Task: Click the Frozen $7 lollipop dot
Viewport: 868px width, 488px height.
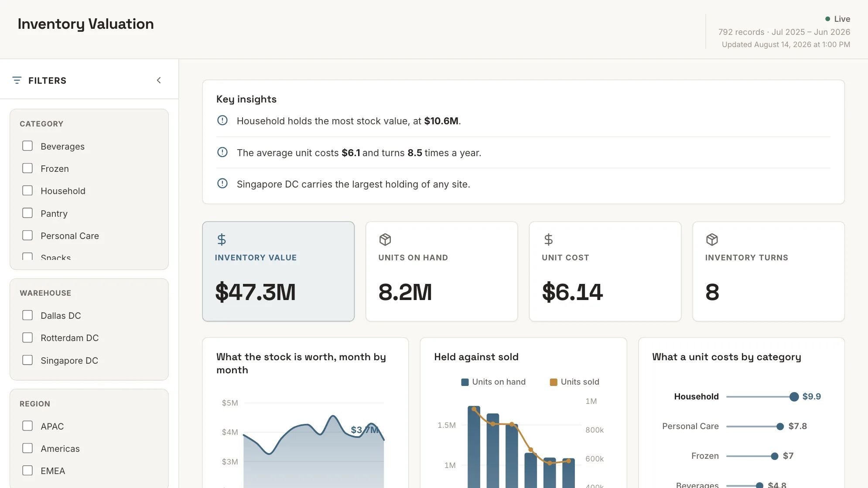Action: [x=775, y=456]
